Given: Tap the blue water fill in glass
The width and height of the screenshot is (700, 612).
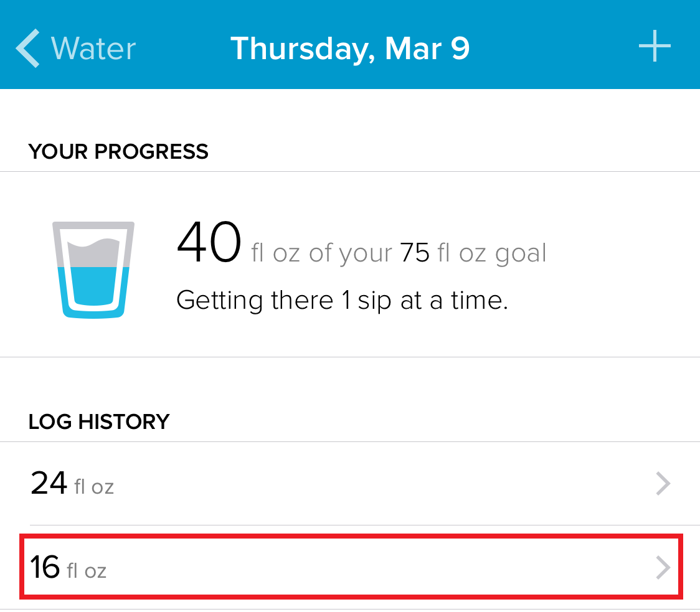Looking at the screenshot, I should 93,288.
